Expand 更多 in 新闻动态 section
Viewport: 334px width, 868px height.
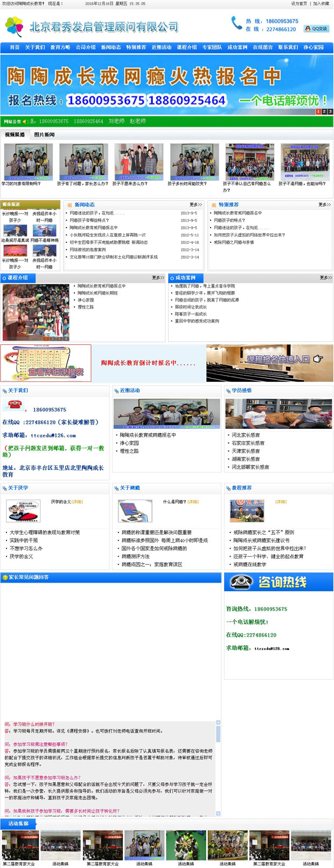point(196,205)
